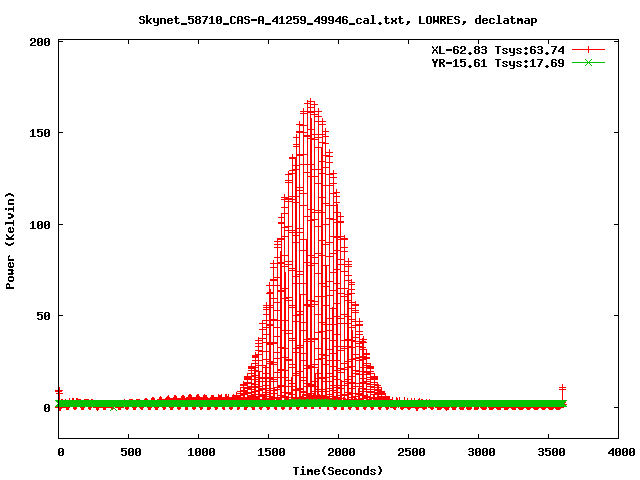Click the 1500 x-axis tick label
Viewport: 640px width, 480px height.
pos(271,452)
